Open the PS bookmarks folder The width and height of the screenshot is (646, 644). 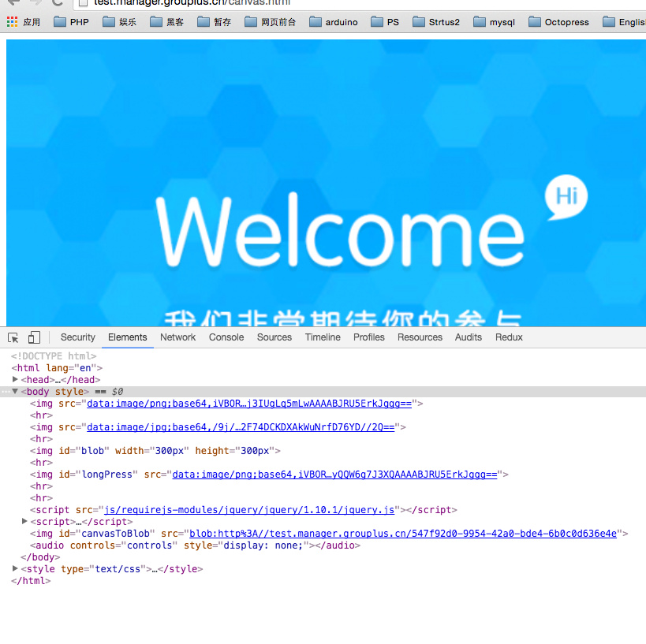384,22
